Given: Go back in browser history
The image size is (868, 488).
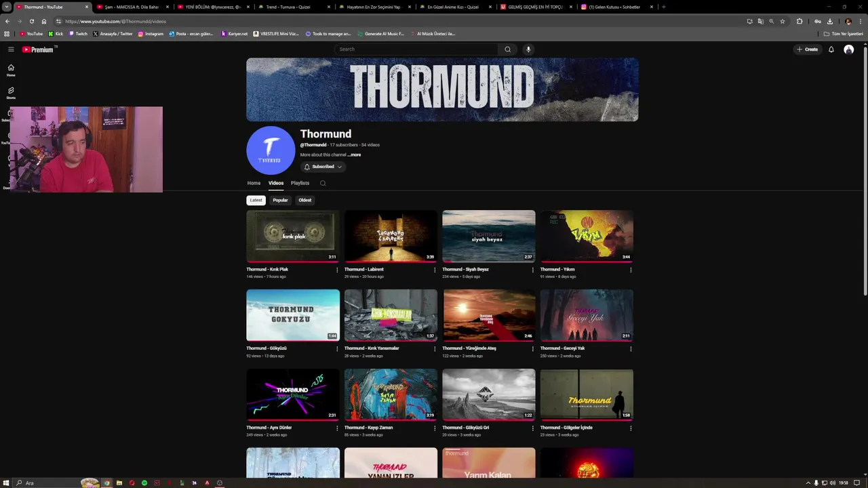Looking at the screenshot, I should pos(7,21).
